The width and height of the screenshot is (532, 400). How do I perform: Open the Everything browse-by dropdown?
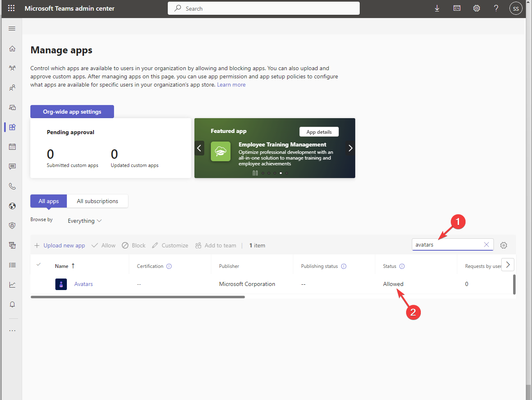pyautogui.click(x=84, y=221)
